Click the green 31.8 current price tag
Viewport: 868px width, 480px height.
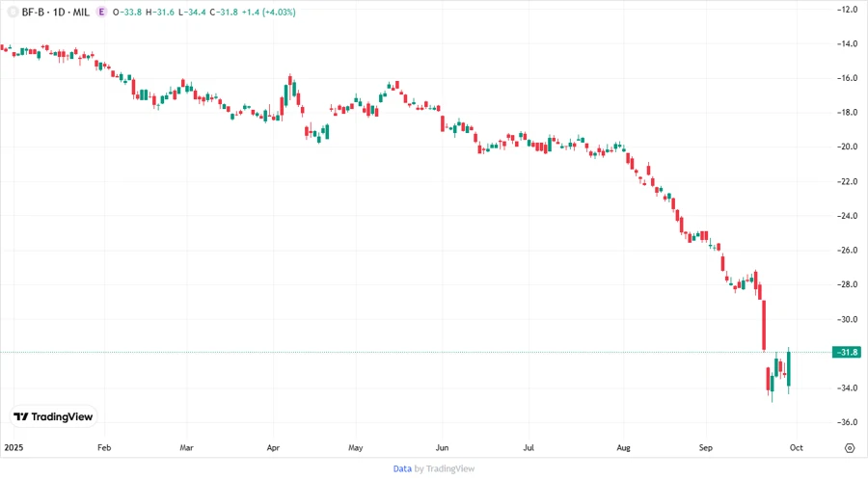click(x=847, y=352)
